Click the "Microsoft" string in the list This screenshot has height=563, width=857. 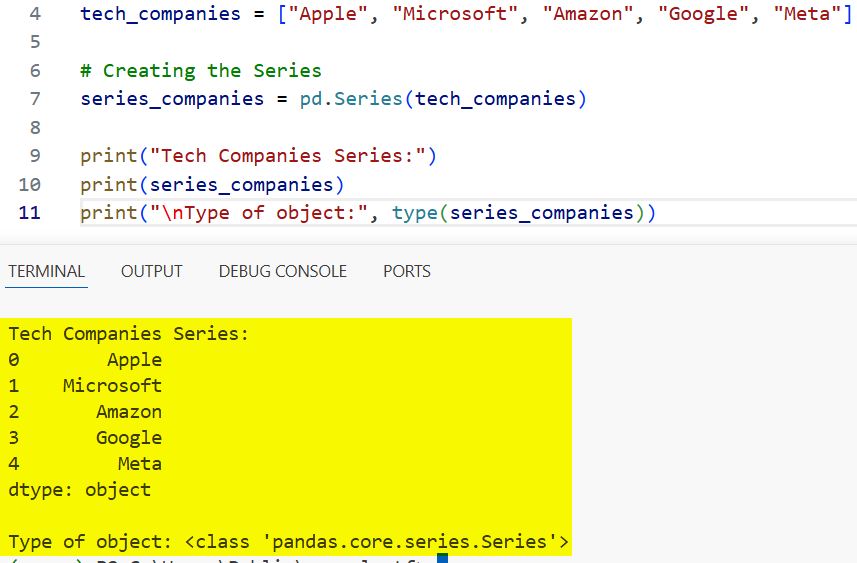(455, 13)
